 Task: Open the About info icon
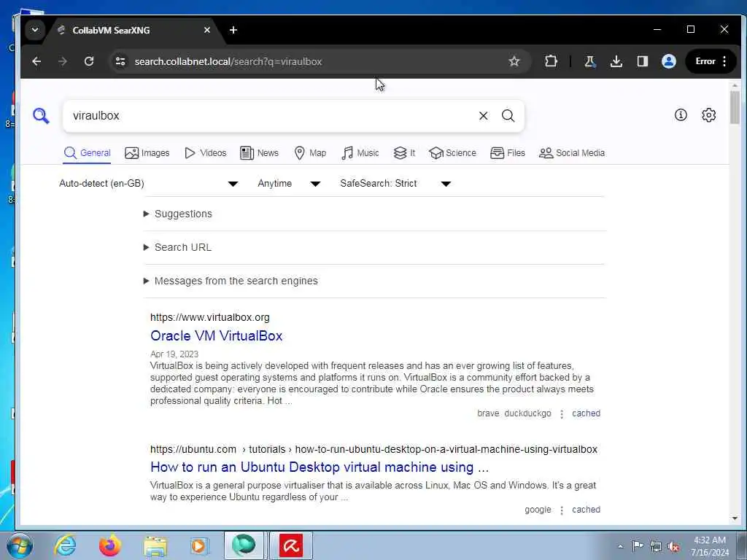681,114
